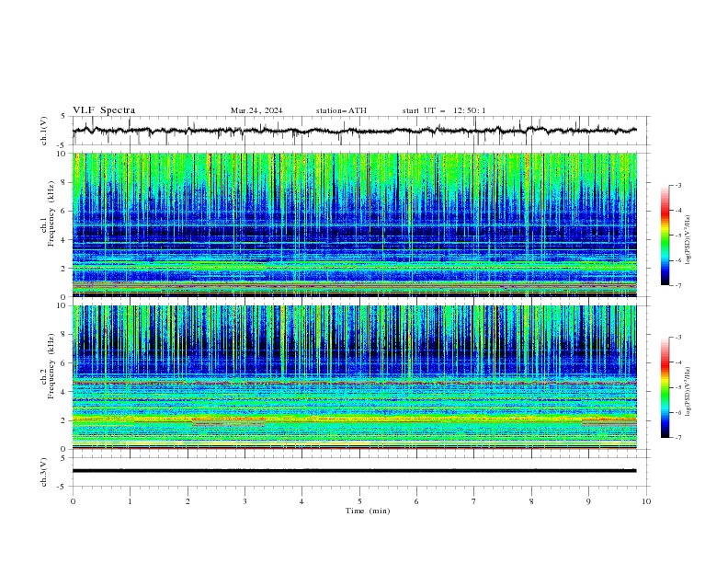Select the date "Mar.24, 2024" in header
This screenshot has width=728, height=563.
(256, 110)
